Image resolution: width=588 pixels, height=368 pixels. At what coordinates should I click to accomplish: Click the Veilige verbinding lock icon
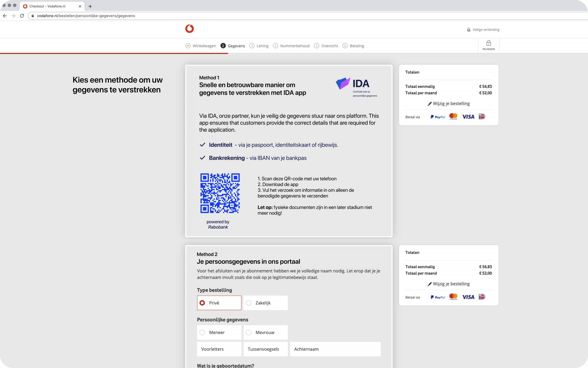click(x=469, y=30)
